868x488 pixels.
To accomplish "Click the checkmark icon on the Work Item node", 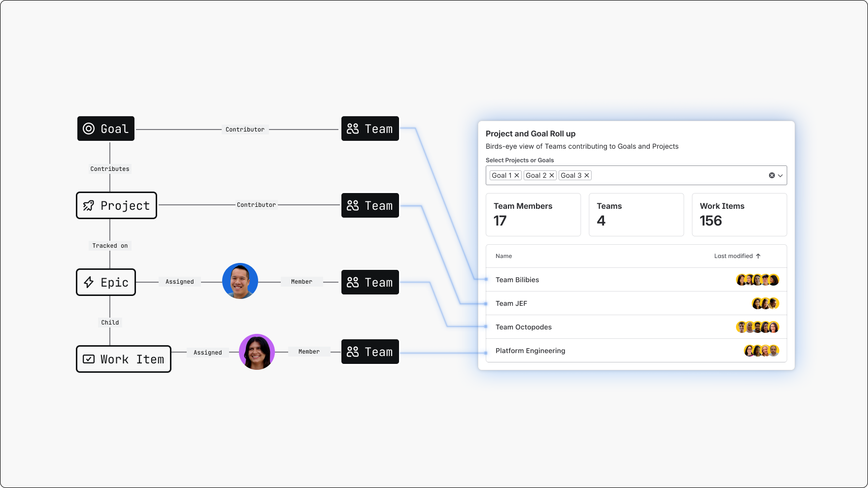I will click(x=89, y=359).
